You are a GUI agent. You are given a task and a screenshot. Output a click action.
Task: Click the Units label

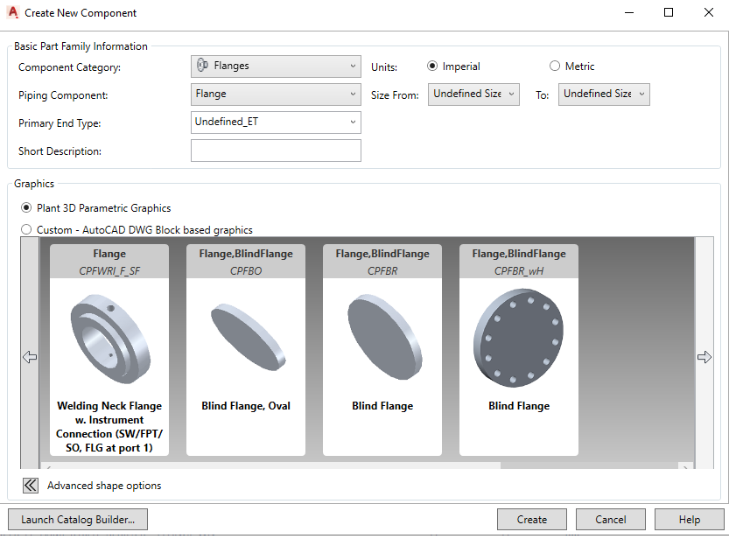tap(384, 67)
